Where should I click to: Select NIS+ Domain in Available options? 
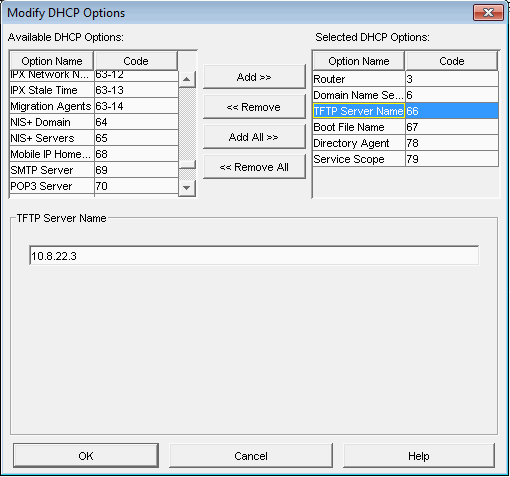pos(94,122)
